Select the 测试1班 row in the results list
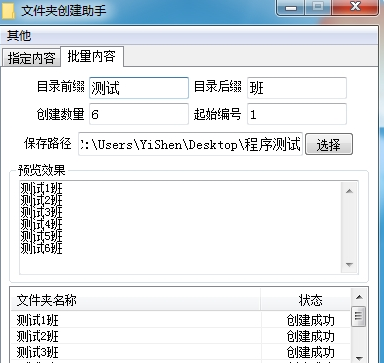The image size is (384, 363). pyautogui.click(x=181, y=320)
